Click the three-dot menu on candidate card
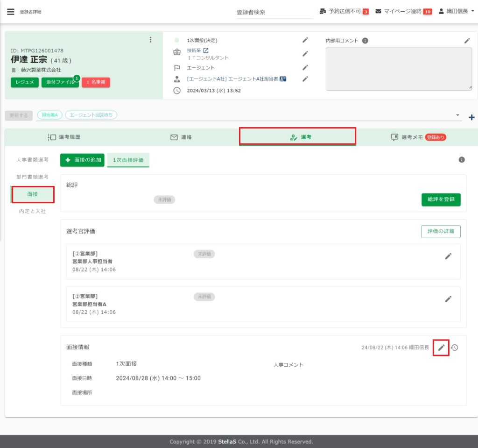478x448 pixels. click(x=150, y=40)
